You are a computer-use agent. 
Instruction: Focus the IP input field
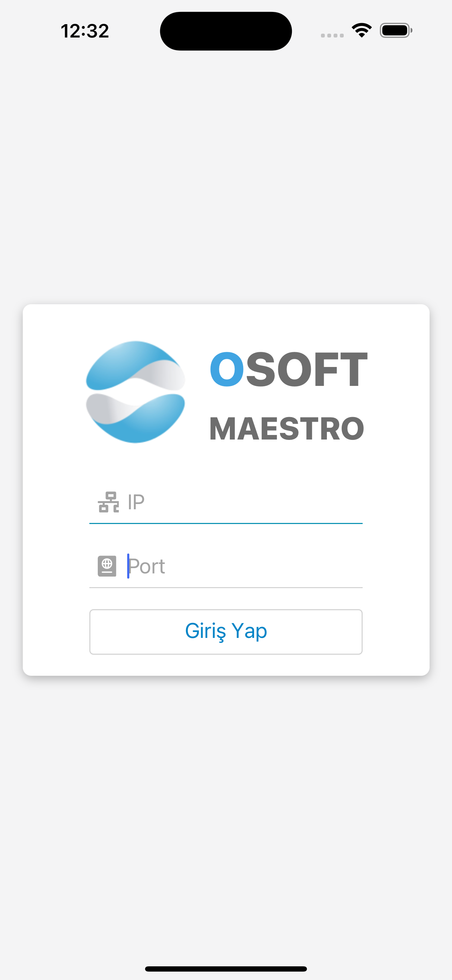(226, 502)
